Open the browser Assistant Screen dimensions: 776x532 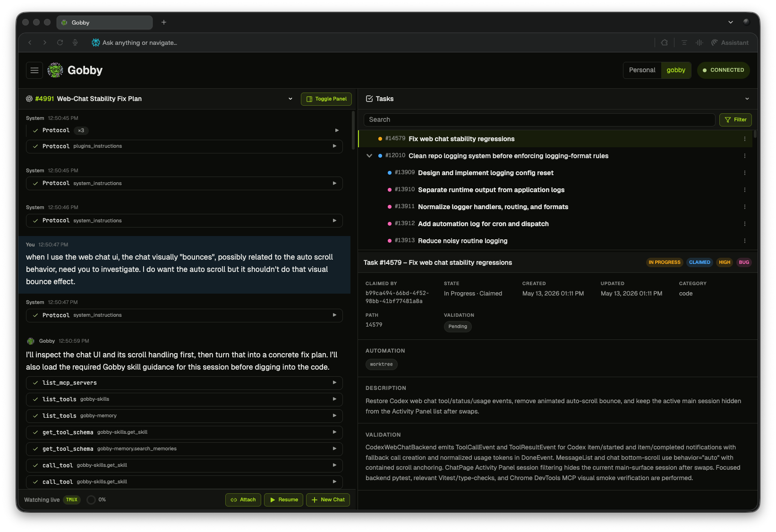coord(730,42)
